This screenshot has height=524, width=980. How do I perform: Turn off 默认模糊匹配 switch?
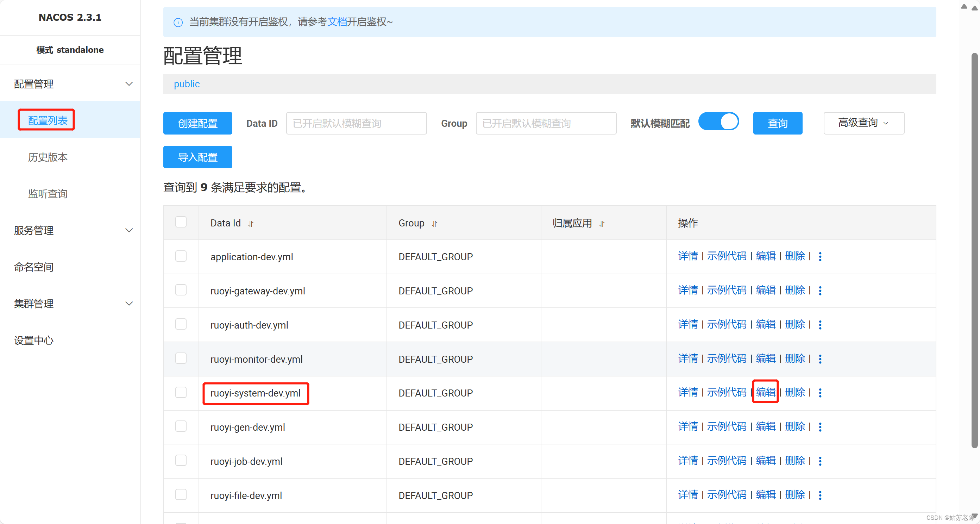(719, 122)
